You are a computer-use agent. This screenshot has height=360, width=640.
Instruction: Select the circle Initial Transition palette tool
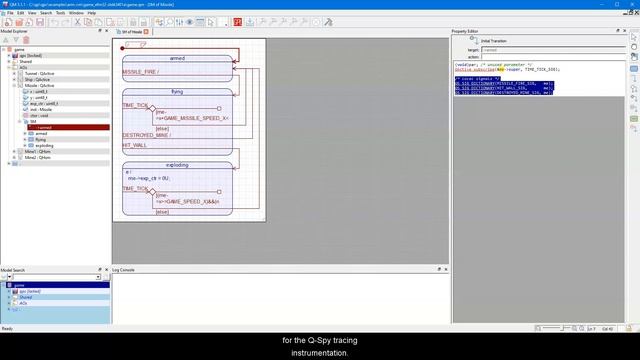tap(634, 47)
